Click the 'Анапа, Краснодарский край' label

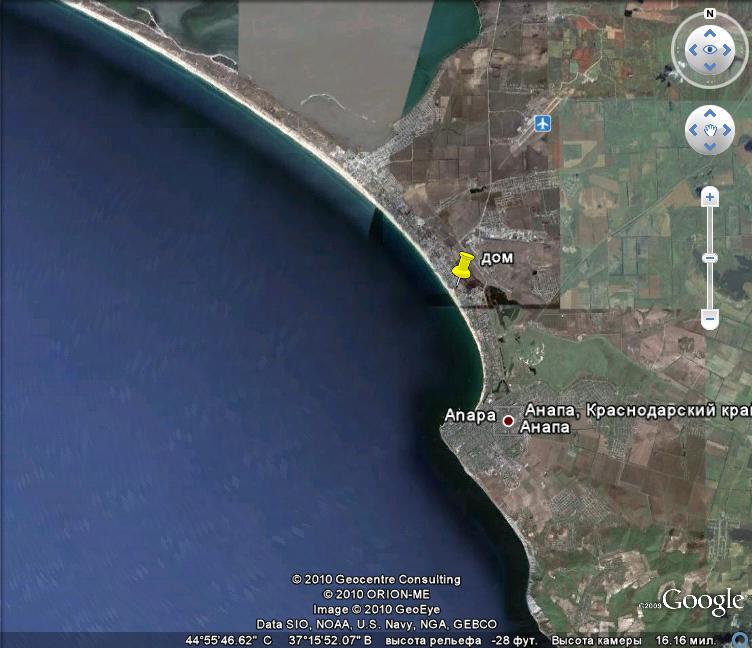click(637, 410)
